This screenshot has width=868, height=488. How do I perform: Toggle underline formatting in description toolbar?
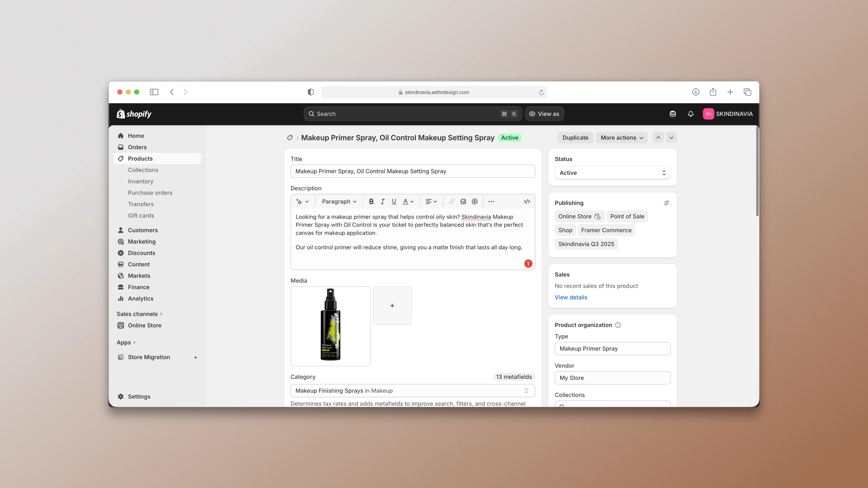coord(394,201)
